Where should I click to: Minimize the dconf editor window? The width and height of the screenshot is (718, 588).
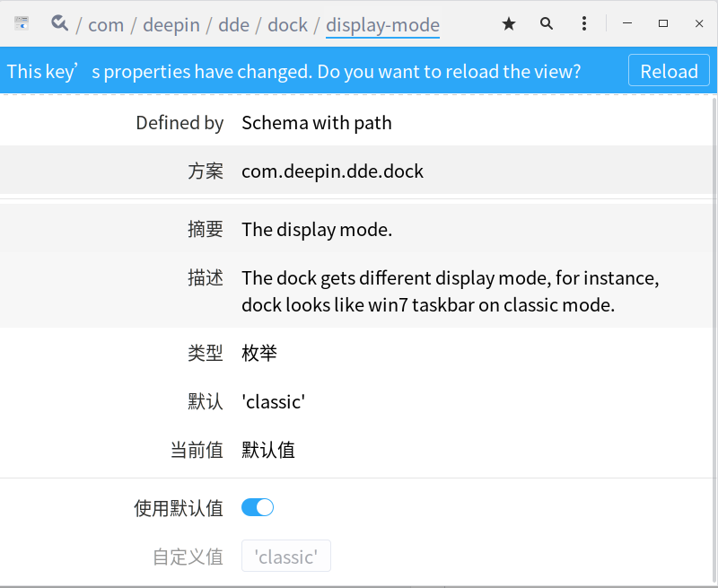tap(627, 23)
